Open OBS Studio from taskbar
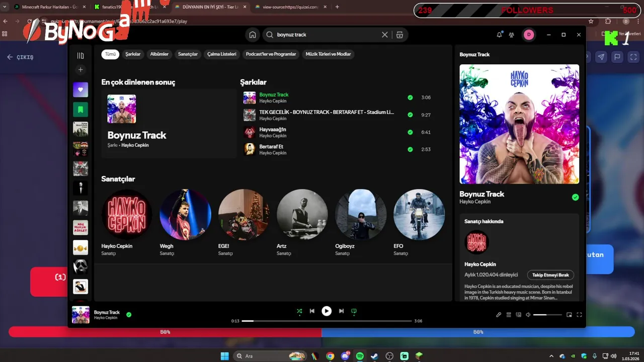This screenshot has height=362, width=644. pos(389,356)
